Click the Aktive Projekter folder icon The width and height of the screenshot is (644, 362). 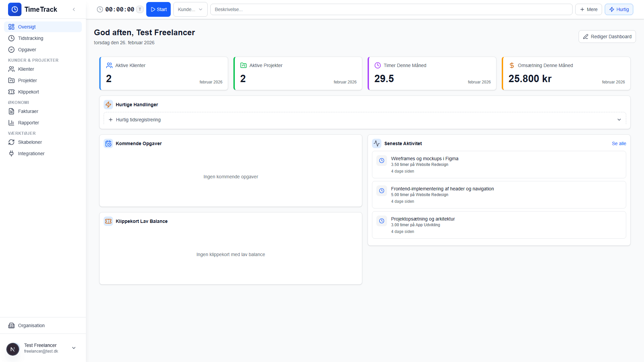244,65
